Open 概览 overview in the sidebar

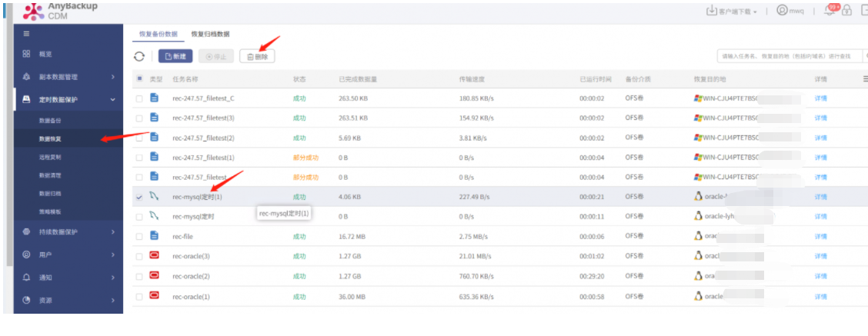[x=45, y=55]
